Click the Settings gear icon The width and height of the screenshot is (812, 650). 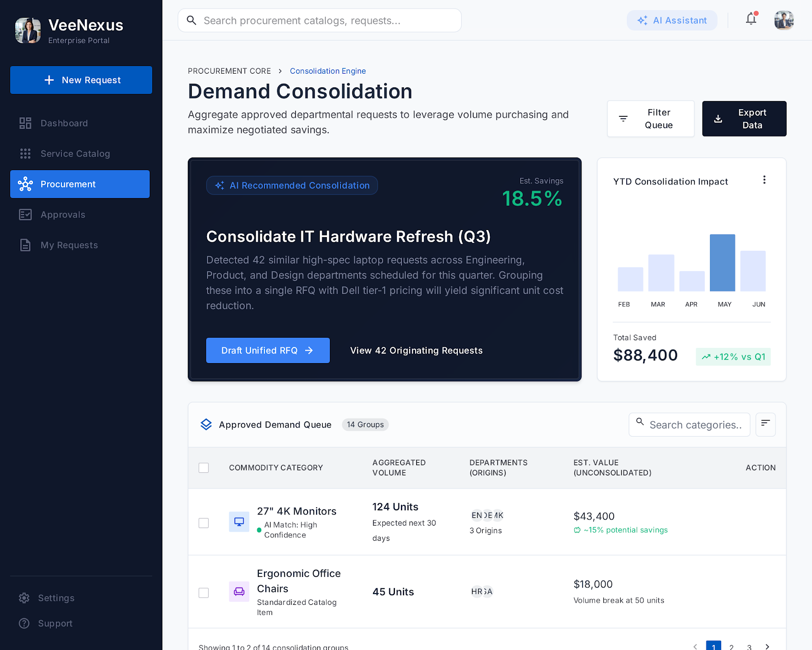click(24, 598)
